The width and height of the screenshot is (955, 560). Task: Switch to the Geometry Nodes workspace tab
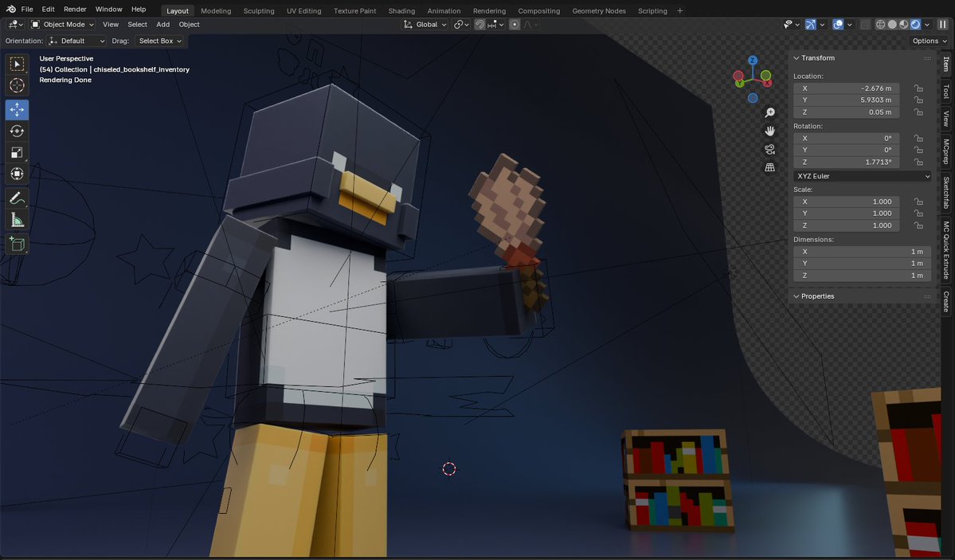599,11
